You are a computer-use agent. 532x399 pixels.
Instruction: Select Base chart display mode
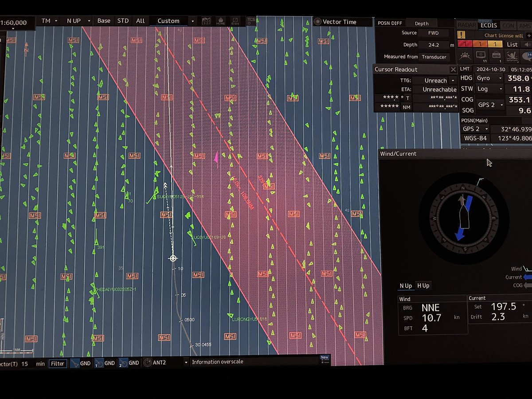104,21
